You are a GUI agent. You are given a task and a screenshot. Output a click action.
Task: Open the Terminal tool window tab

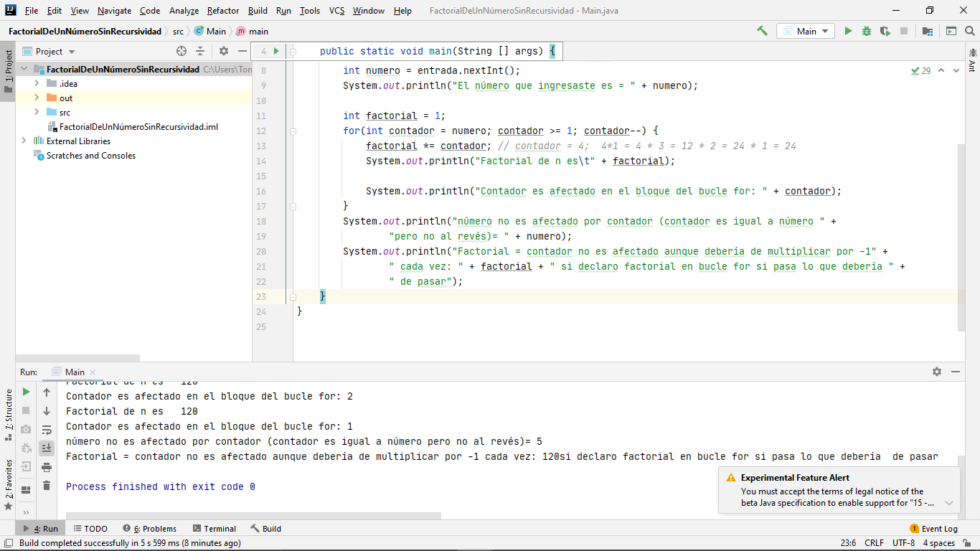(x=214, y=529)
